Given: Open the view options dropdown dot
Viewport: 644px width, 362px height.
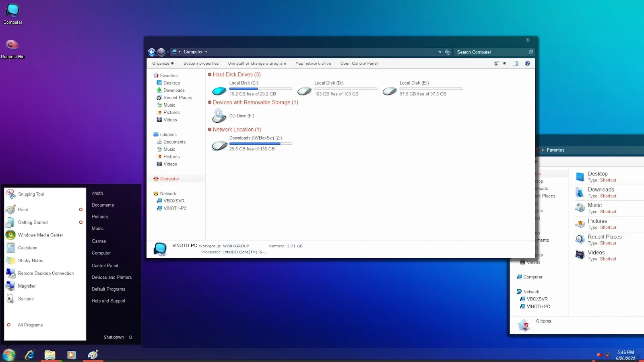Looking at the screenshot, I should click(504, 64).
